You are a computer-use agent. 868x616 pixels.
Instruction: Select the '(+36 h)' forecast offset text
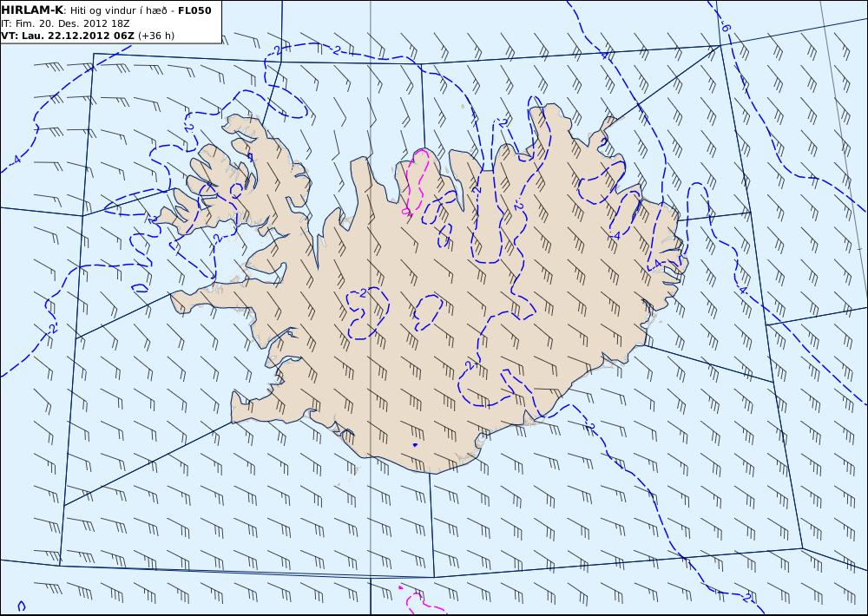(156, 36)
